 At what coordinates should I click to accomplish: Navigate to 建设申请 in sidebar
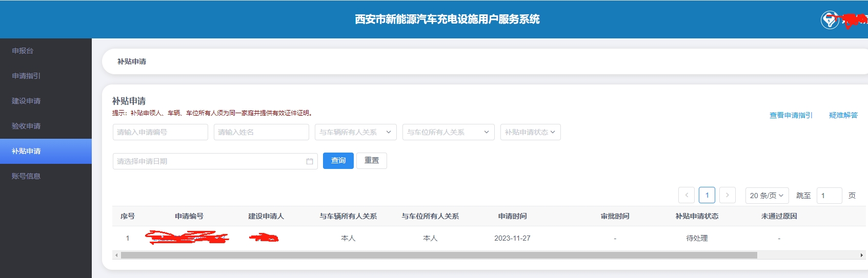[26, 101]
